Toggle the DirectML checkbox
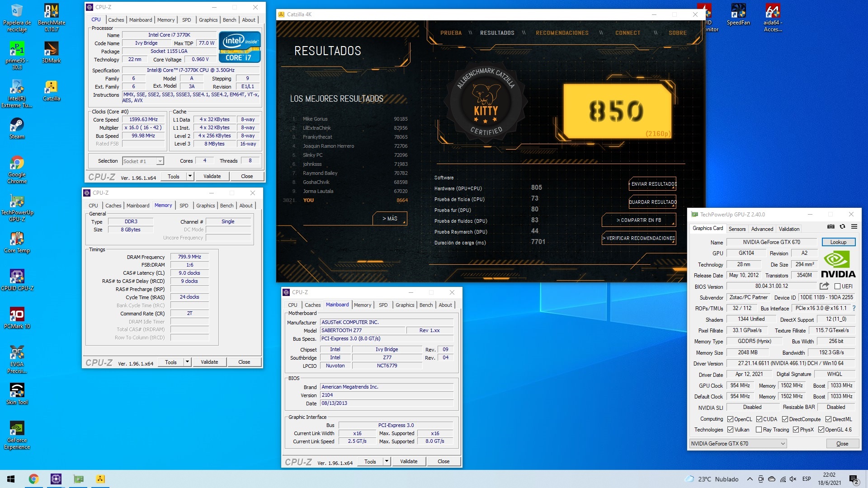Image resolution: width=868 pixels, height=488 pixels. click(828, 419)
